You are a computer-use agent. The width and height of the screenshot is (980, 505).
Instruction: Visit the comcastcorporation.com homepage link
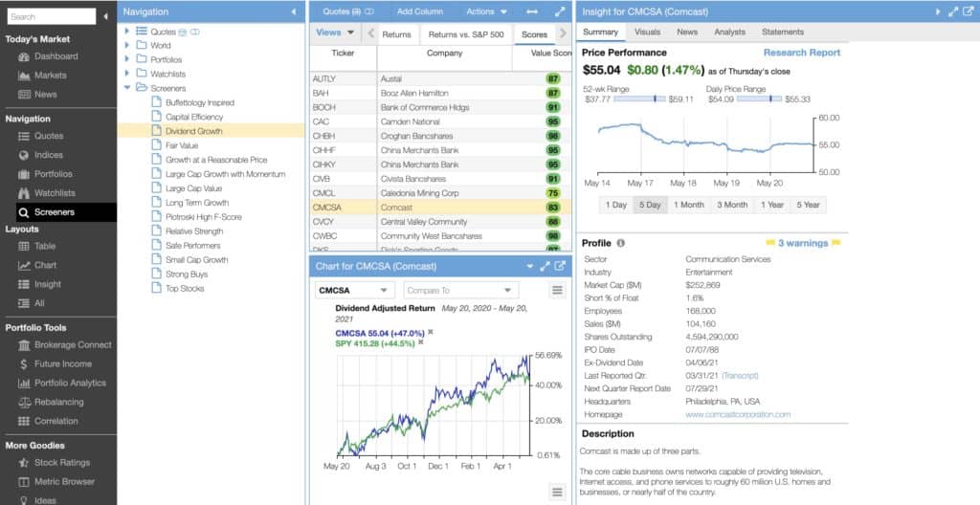pyautogui.click(x=738, y=414)
